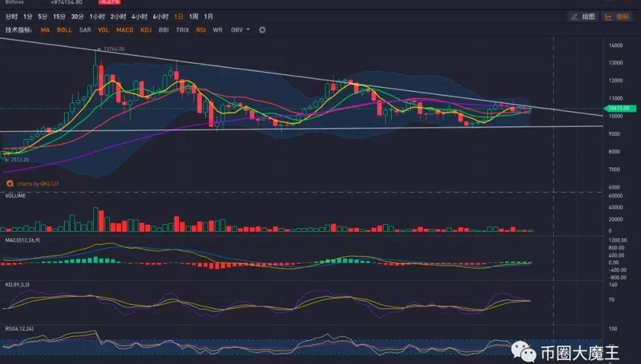Click the QKL123 chart logo icon

coord(9,184)
